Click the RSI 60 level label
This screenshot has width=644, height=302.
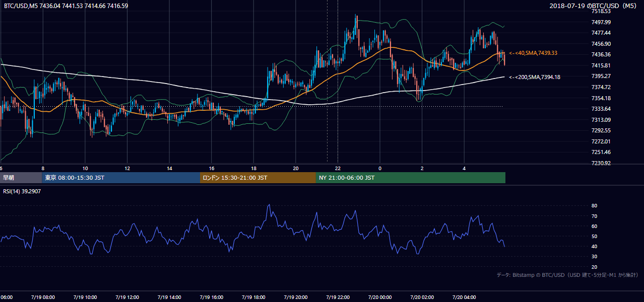(594, 226)
